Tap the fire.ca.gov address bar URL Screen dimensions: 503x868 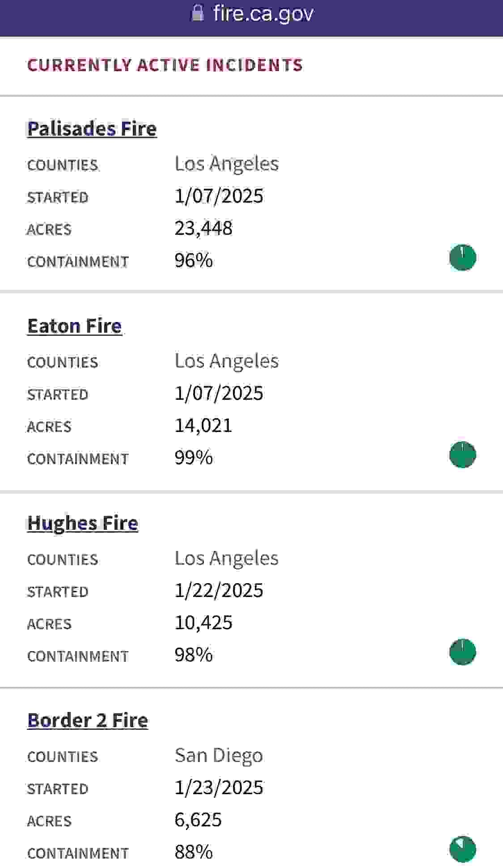[x=263, y=13]
